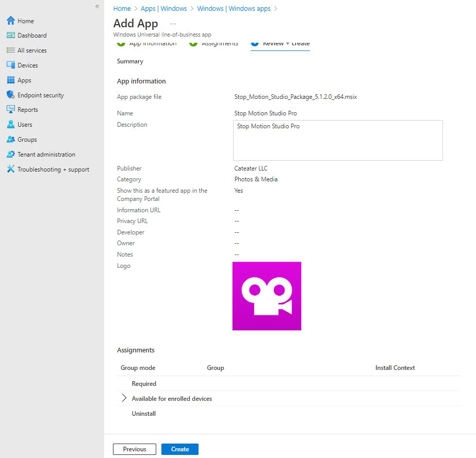Open the Apps grid icon

click(x=10, y=80)
